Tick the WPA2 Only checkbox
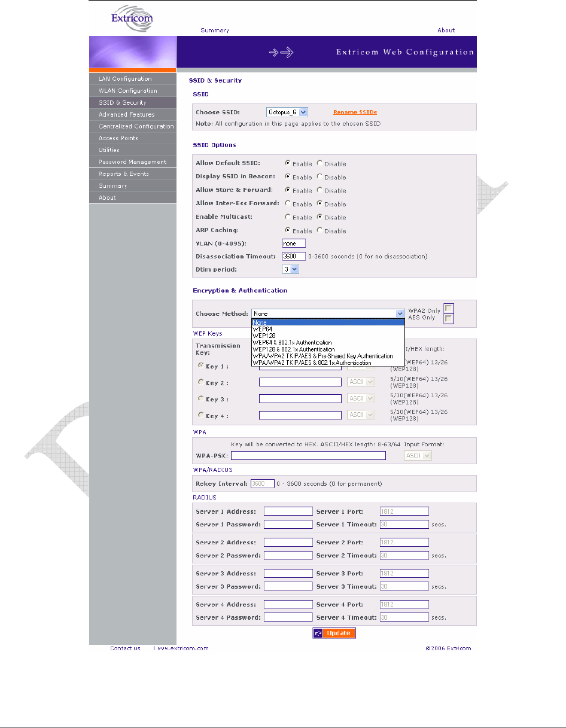This screenshot has width=566, height=728. (449, 309)
